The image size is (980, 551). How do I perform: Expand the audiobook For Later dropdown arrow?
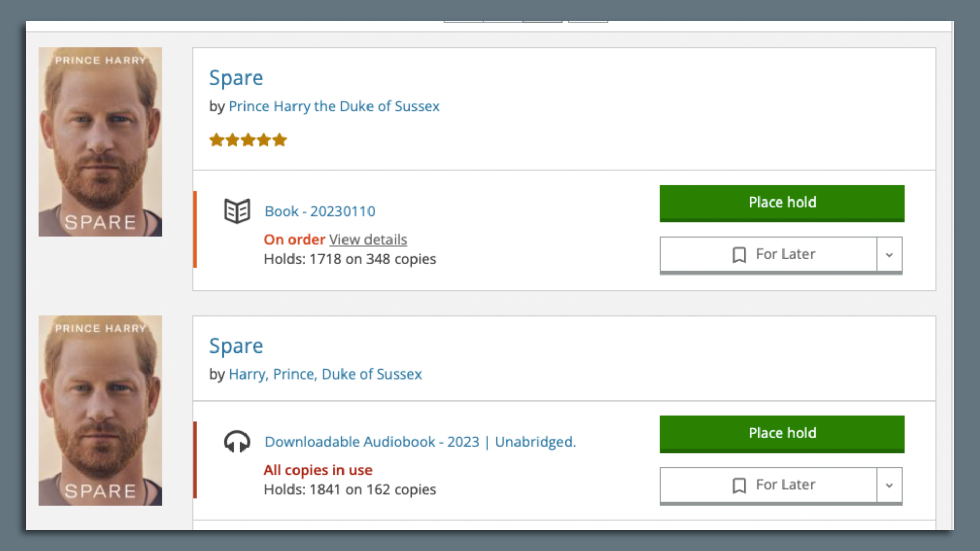(889, 485)
